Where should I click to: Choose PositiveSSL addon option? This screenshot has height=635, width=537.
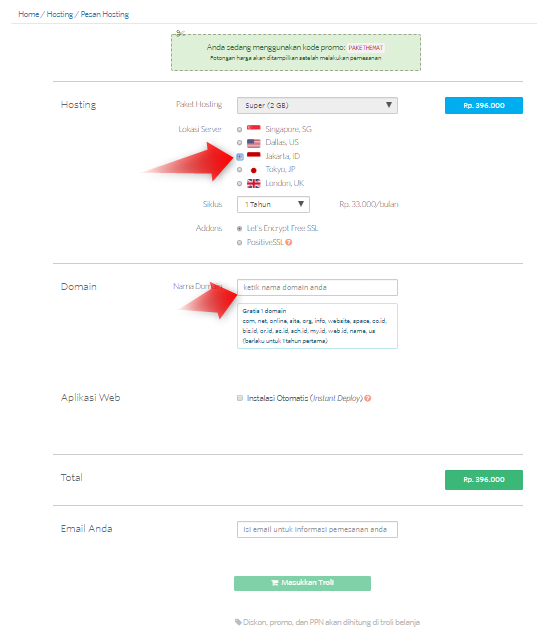pyautogui.click(x=239, y=242)
